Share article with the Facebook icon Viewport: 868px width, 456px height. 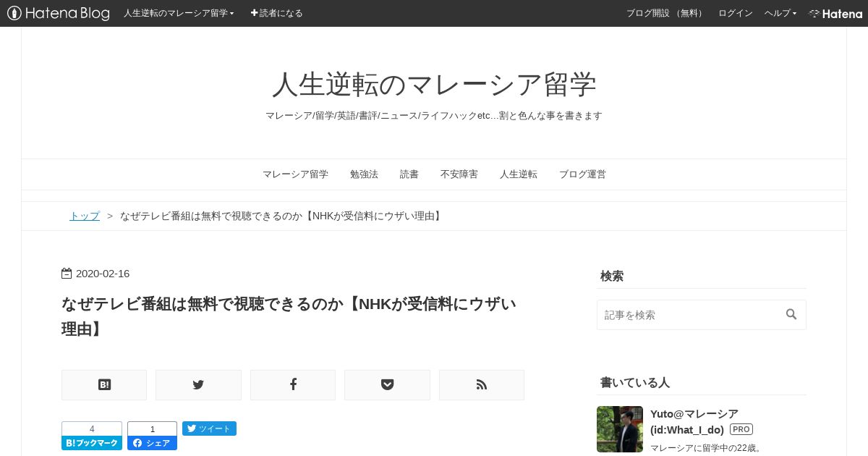pos(293,385)
